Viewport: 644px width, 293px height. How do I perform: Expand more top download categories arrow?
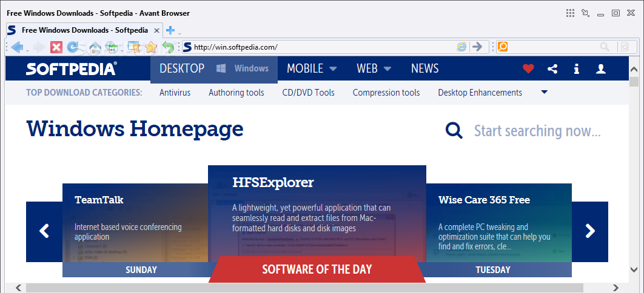544,92
